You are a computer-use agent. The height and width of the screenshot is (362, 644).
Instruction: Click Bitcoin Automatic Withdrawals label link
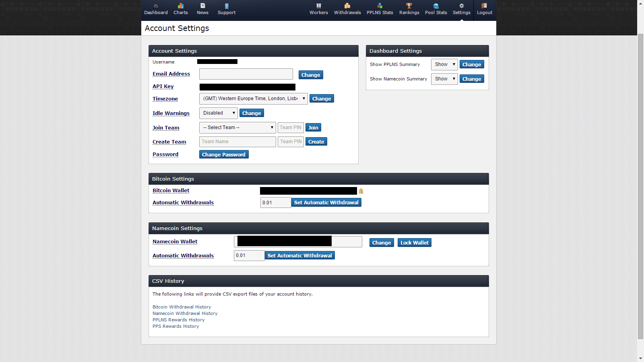(183, 203)
